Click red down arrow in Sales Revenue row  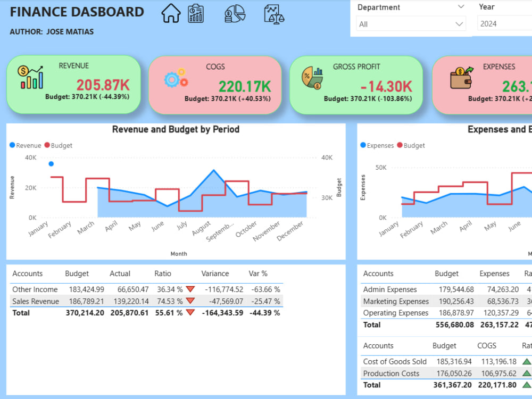click(x=190, y=301)
